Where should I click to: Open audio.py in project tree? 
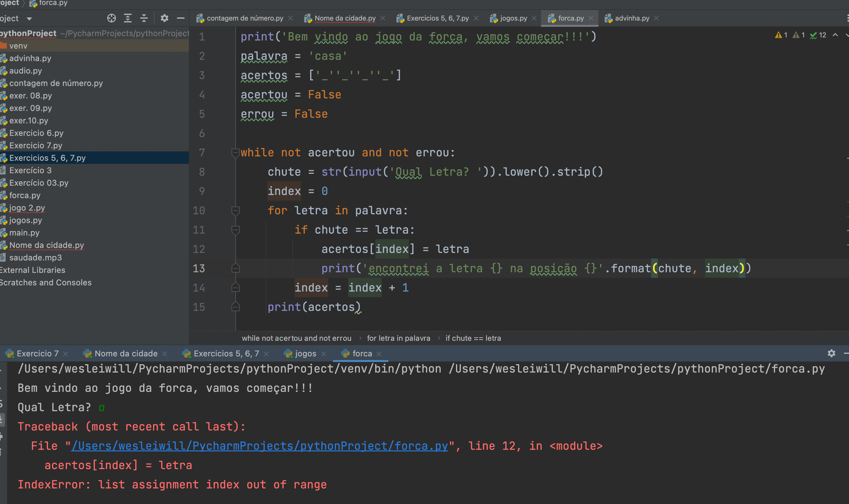(26, 71)
